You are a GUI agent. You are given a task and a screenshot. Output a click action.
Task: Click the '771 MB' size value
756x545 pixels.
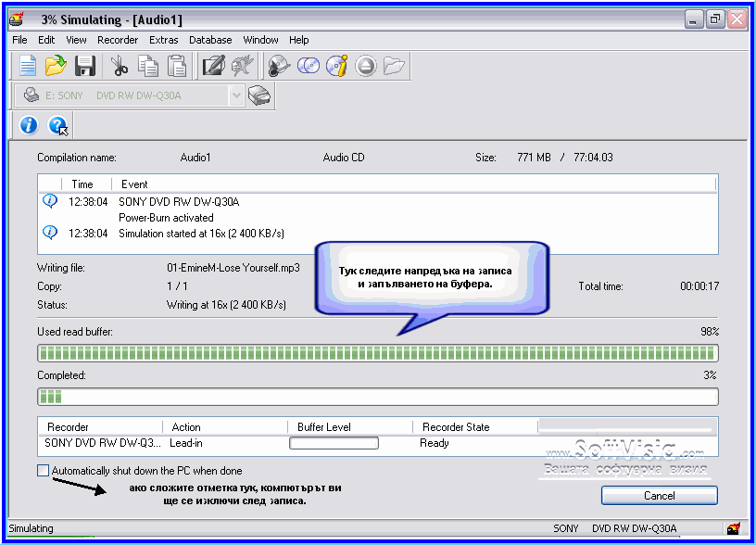click(x=534, y=158)
